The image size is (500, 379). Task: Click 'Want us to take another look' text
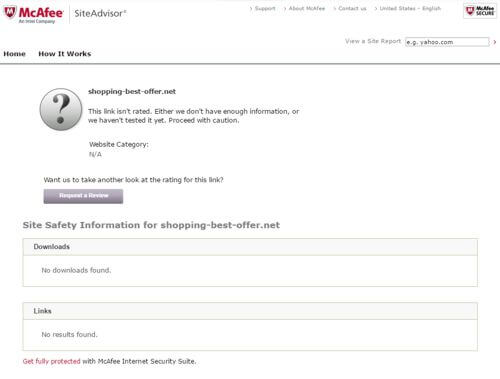tap(133, 180)
